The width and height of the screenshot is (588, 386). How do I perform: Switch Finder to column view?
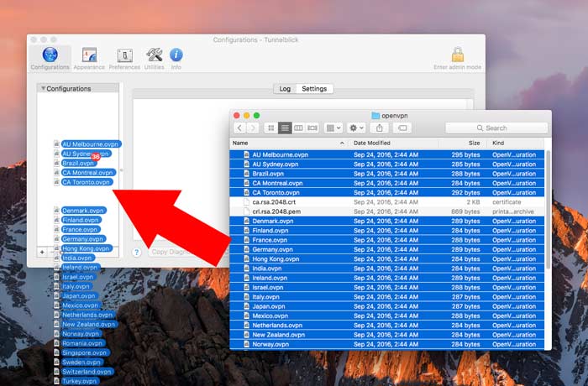(x=298, y=128)
